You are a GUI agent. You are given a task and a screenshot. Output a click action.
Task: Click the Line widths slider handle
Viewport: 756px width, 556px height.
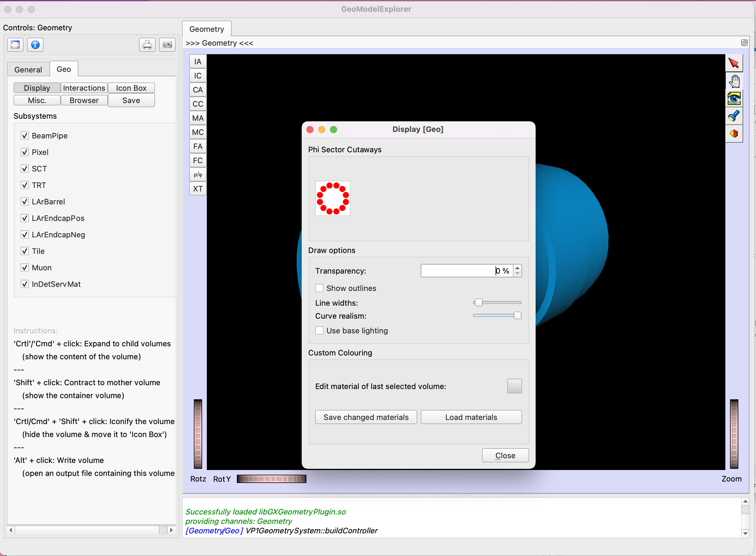click(x=478, y=302)
